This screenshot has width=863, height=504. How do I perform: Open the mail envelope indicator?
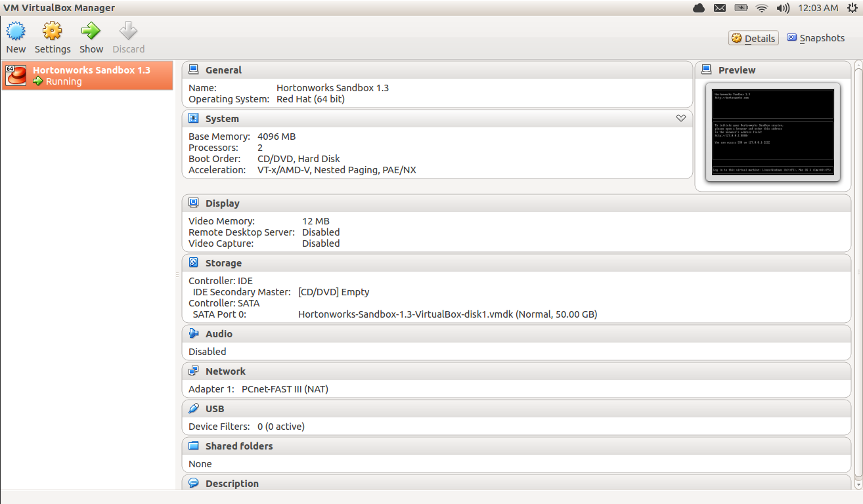pyautogui.click(x=720, y=8)
